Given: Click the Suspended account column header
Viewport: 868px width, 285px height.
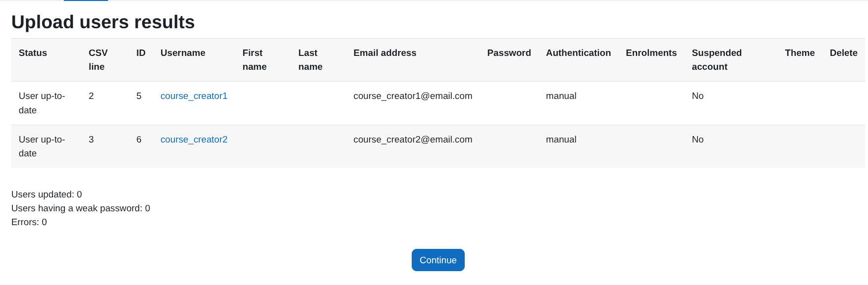Looking at the screenshot, I should [716, 59].
